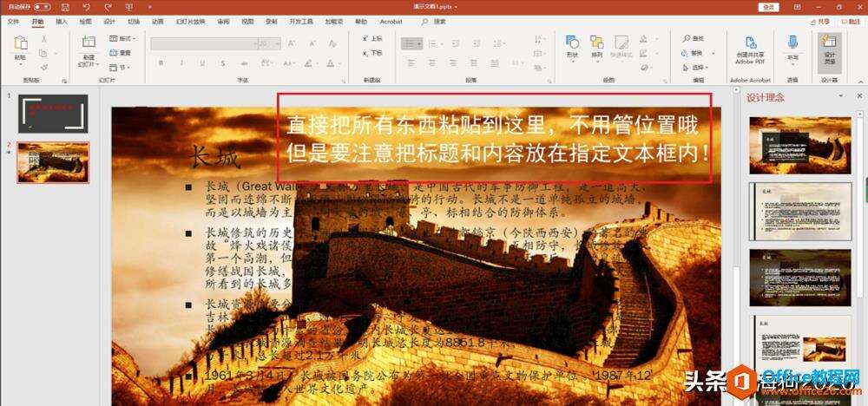The image size is (868, 406).
Task: Open the 文件 File tab
Action: click(x=13, y=22)
